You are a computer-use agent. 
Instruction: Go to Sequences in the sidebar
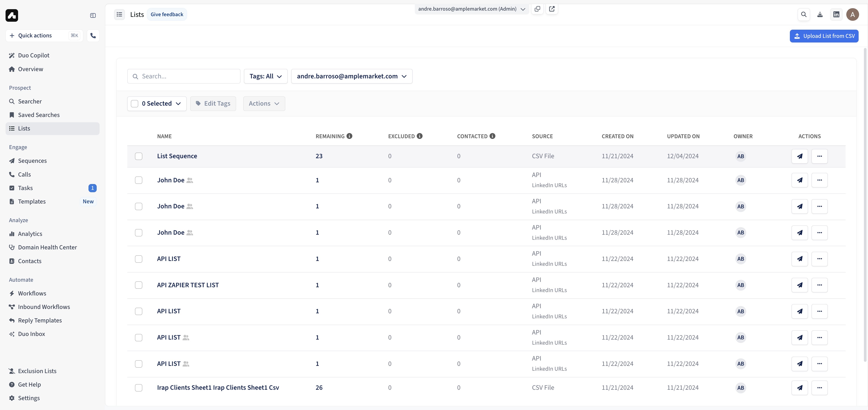pos(32,161)
